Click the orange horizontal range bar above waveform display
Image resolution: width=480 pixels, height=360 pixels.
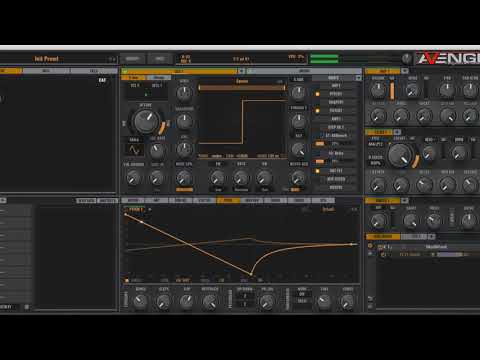pos(242,88)
